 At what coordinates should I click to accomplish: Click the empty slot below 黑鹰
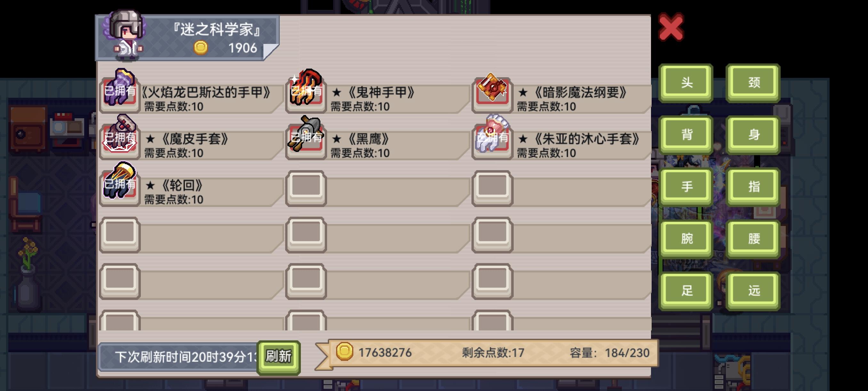click(306, 187)
